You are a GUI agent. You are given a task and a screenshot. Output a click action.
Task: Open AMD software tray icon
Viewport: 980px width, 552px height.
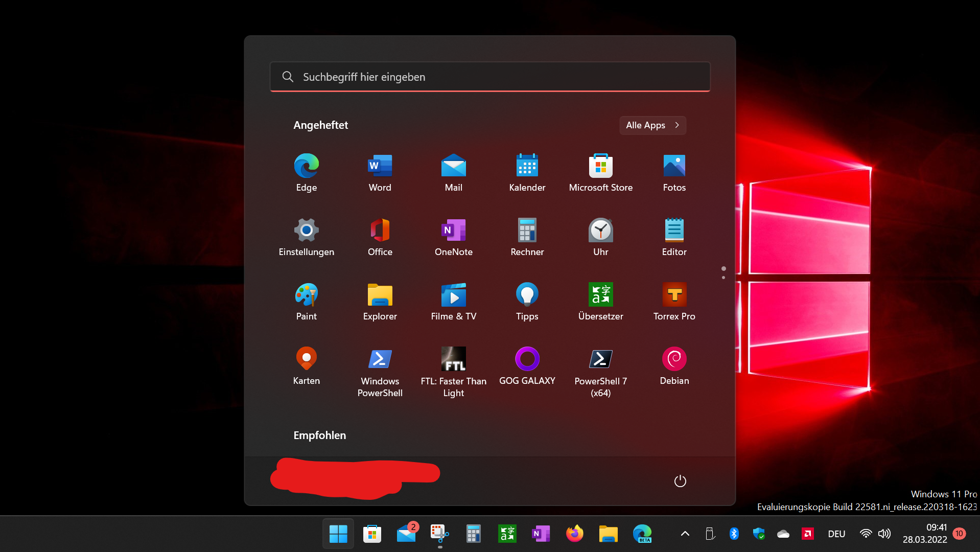click(x=808, y=534)
